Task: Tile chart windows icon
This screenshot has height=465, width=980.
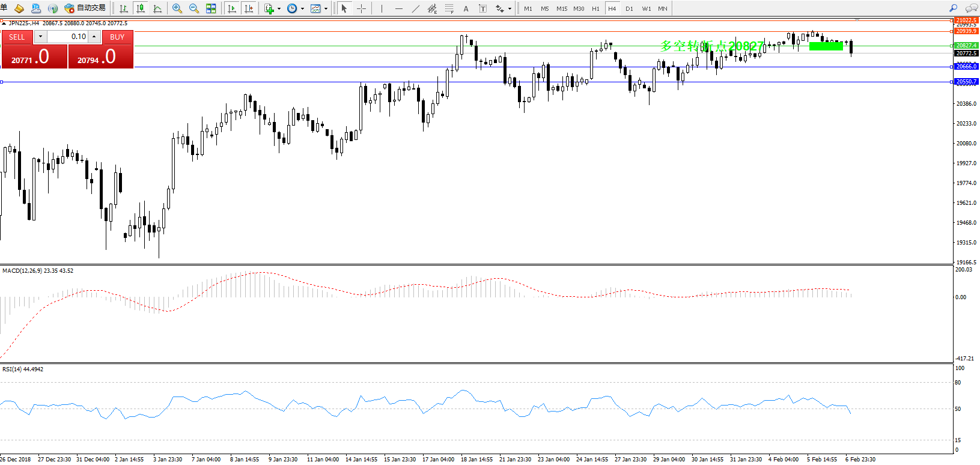Action: click(211, 8)
